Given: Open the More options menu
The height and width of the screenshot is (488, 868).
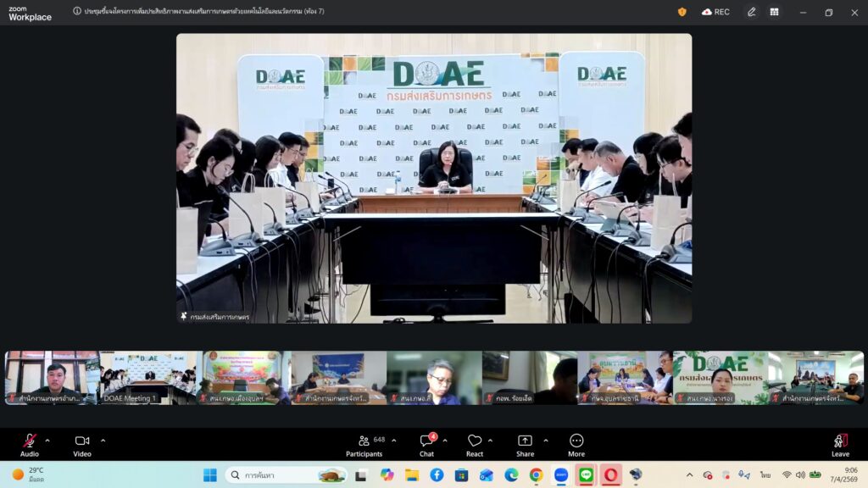Looking at the screenshot, I should pyautogui.click(x=576, y=445).
